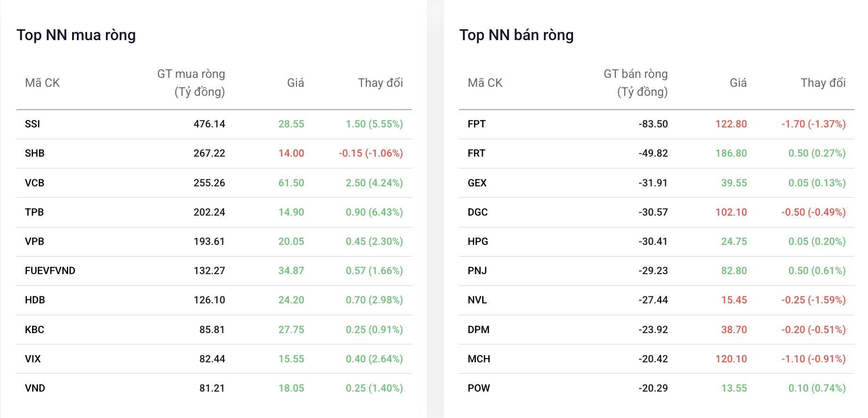Screen dimensions: 868x418
Task: Click FPT change -1.70 (-1.37%)
Action: [813, 124]
